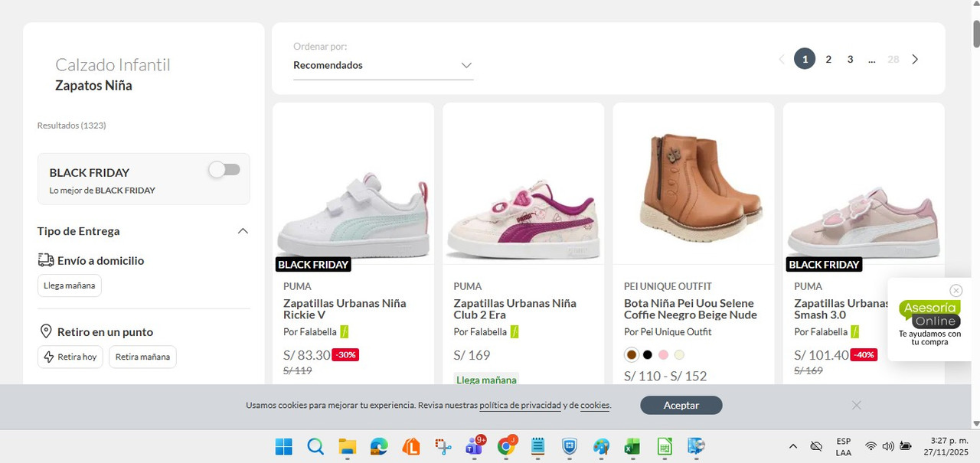
Task: Open the battery status tray icon
Action: point(906,446)
